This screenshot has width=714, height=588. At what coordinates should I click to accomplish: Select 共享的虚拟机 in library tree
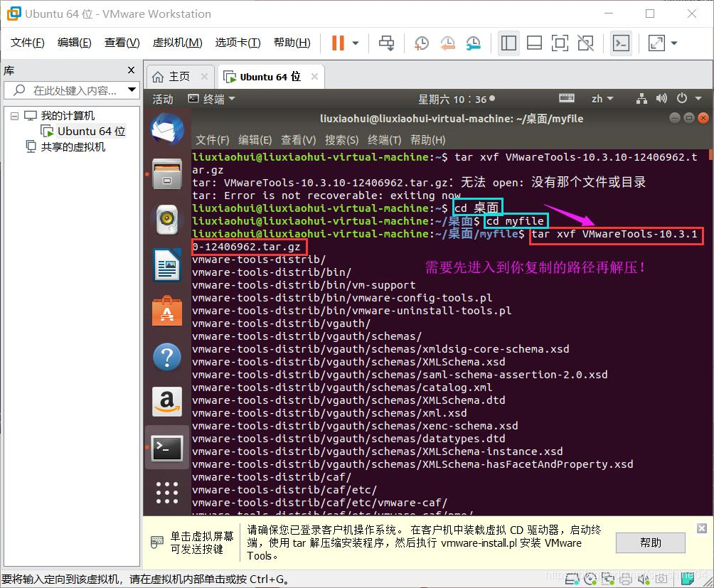(65, 147)
